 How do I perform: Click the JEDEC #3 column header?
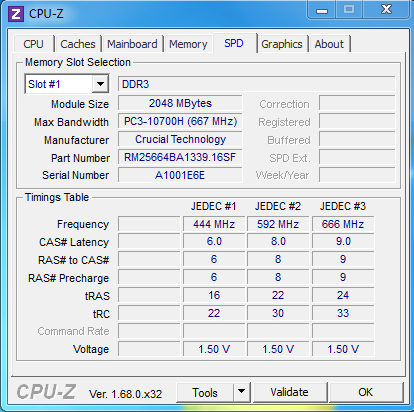coord(343,206)
